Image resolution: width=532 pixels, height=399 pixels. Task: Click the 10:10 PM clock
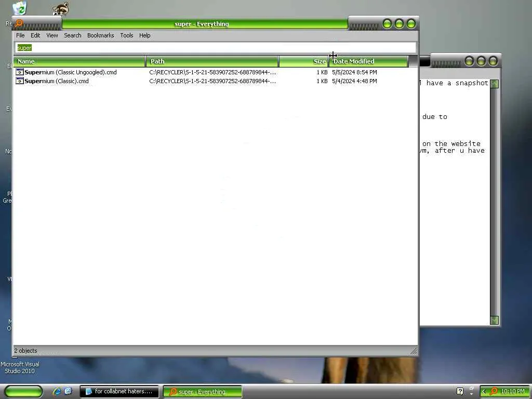(513, 392)
